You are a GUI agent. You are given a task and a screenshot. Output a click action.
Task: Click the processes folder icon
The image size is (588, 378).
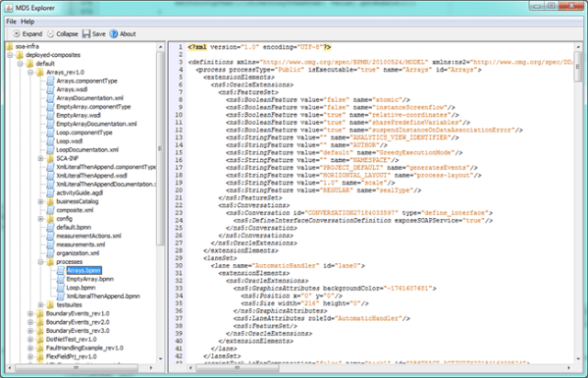point(51,262)
